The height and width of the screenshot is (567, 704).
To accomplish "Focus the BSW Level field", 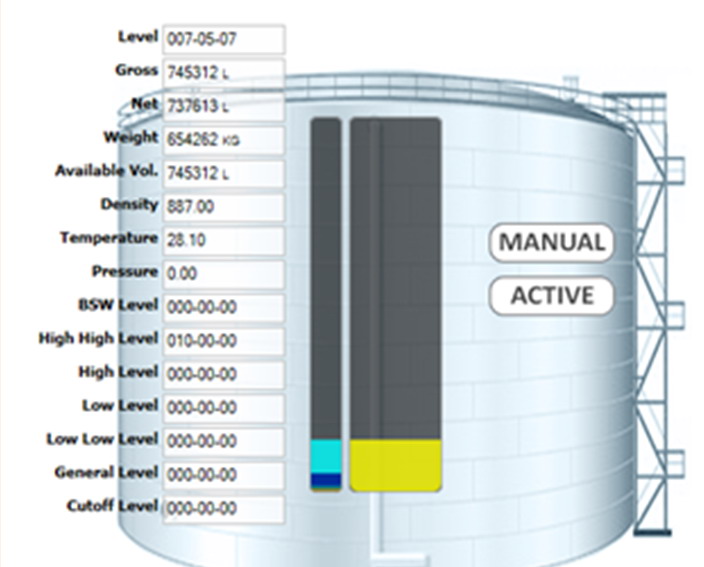I will tap(223, 307).
